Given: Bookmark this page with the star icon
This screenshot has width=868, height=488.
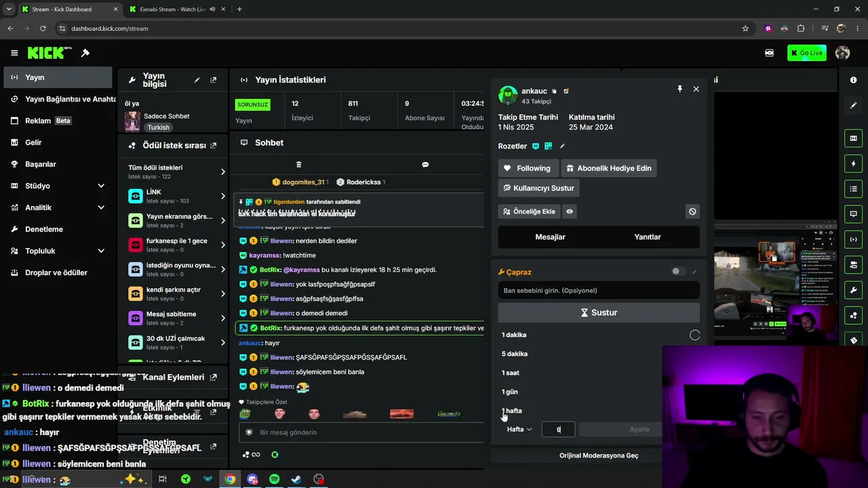Looking at the screenshot, I should (x=745, y=28).
